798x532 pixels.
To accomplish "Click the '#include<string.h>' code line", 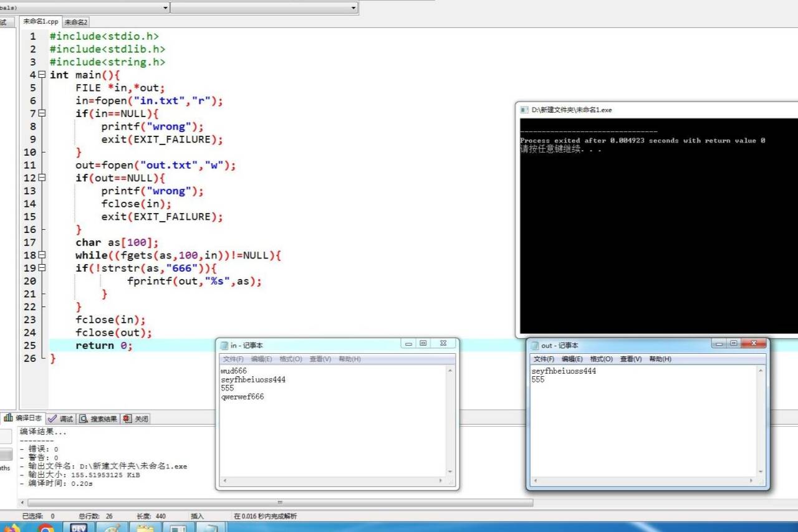I will (107, 62).
